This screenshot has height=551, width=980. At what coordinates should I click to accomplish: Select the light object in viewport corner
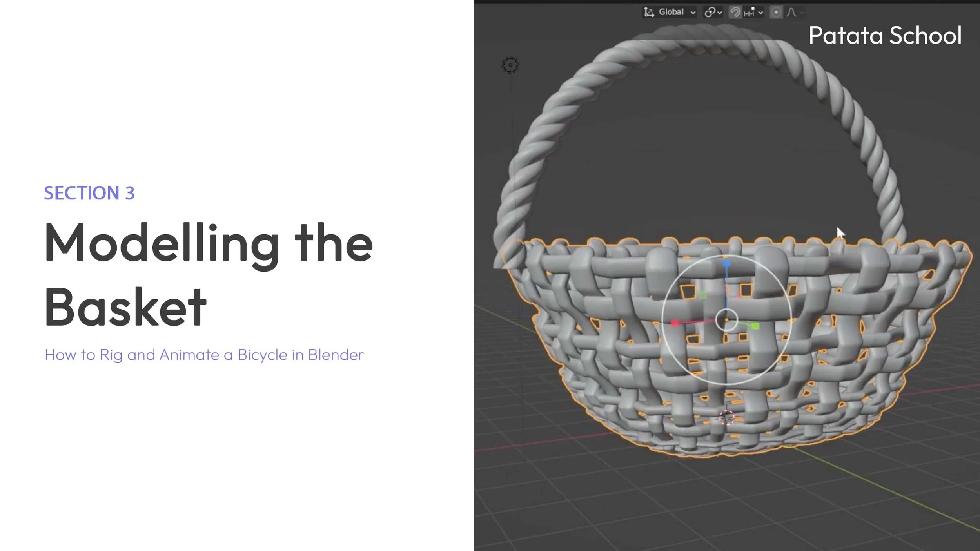point(510,65)
